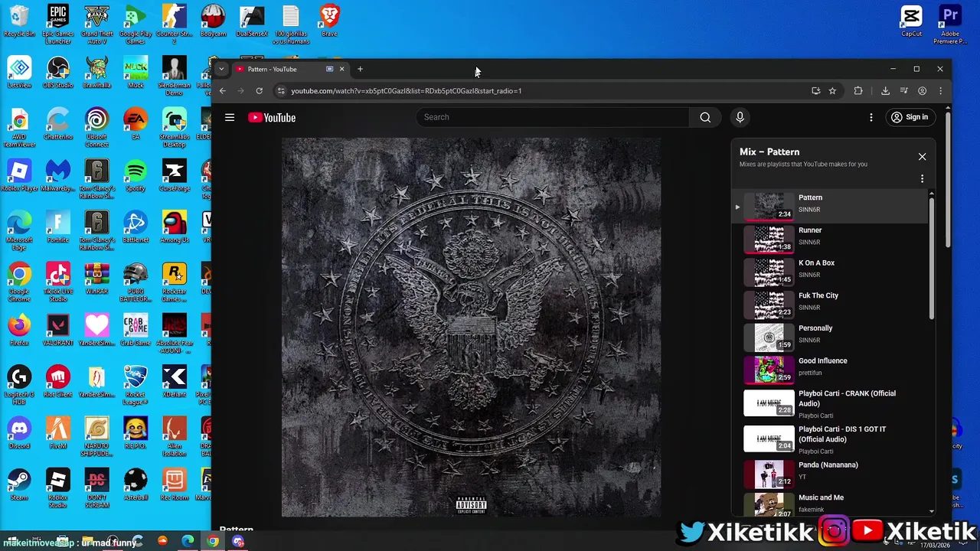The width and height of the screenshot is (980, 551).
Task: Expand the Chrome tab search chevron
Action: coord(221,69)
